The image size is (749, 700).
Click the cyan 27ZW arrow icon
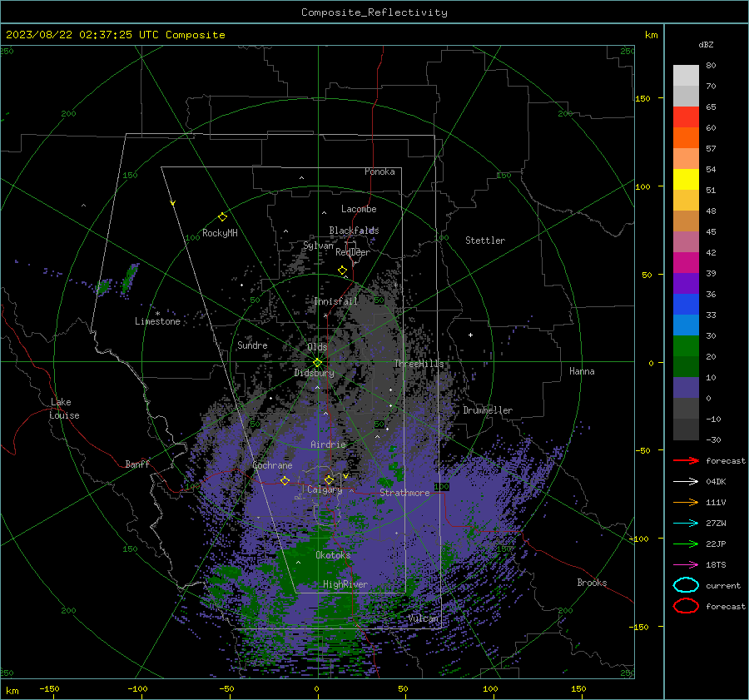(x=686, y=523)
